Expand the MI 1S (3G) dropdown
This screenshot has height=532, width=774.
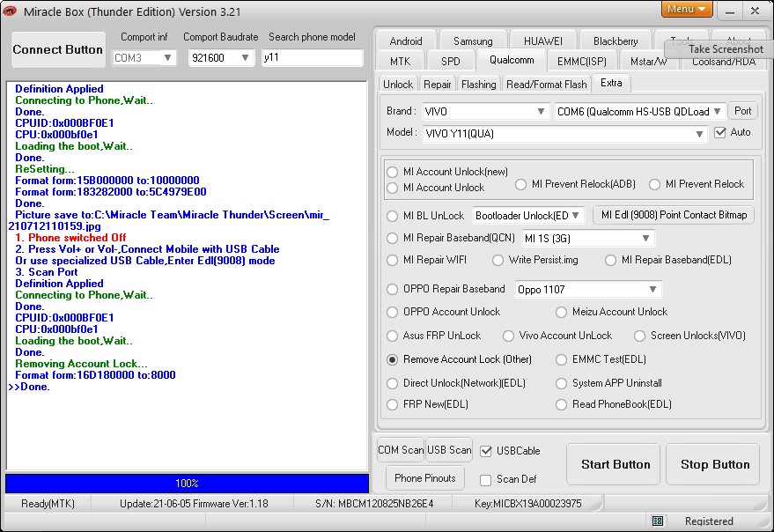point(645,239)
